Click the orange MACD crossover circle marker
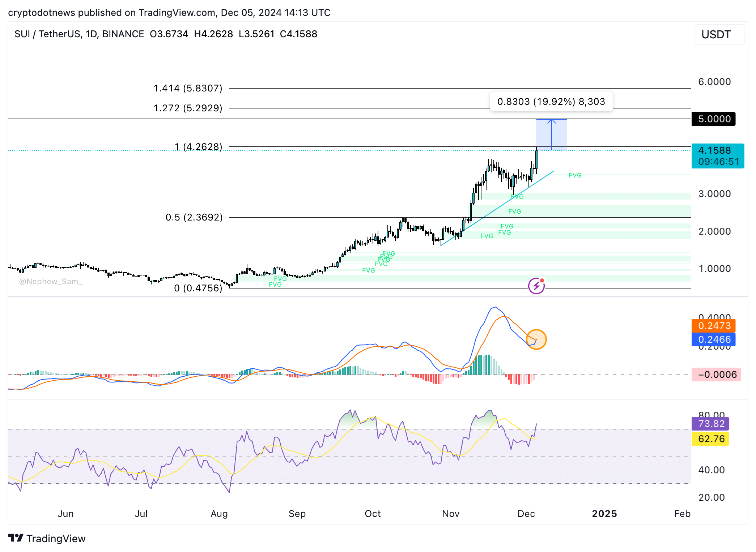Screen dimensions: 756x552 pyautogui.click(x=536, y=339)
